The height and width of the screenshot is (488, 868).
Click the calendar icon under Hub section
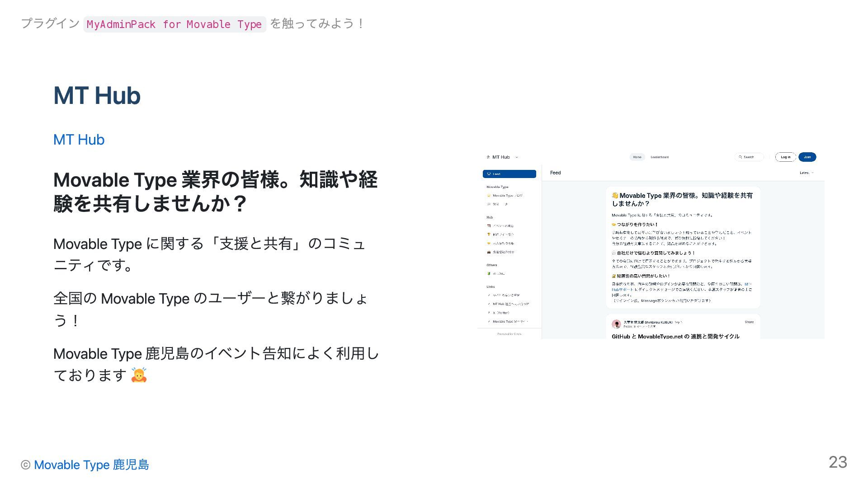tap(489, 226)
